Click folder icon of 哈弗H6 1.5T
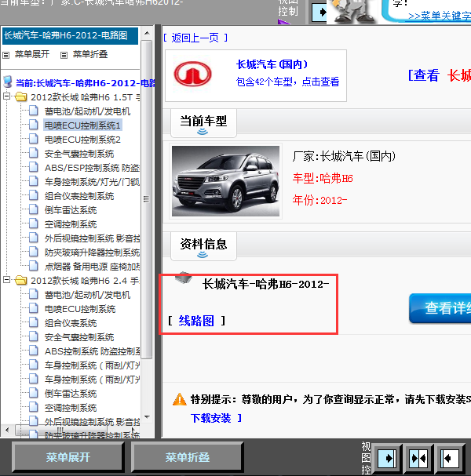471x476 pixels. pos(20,96)
